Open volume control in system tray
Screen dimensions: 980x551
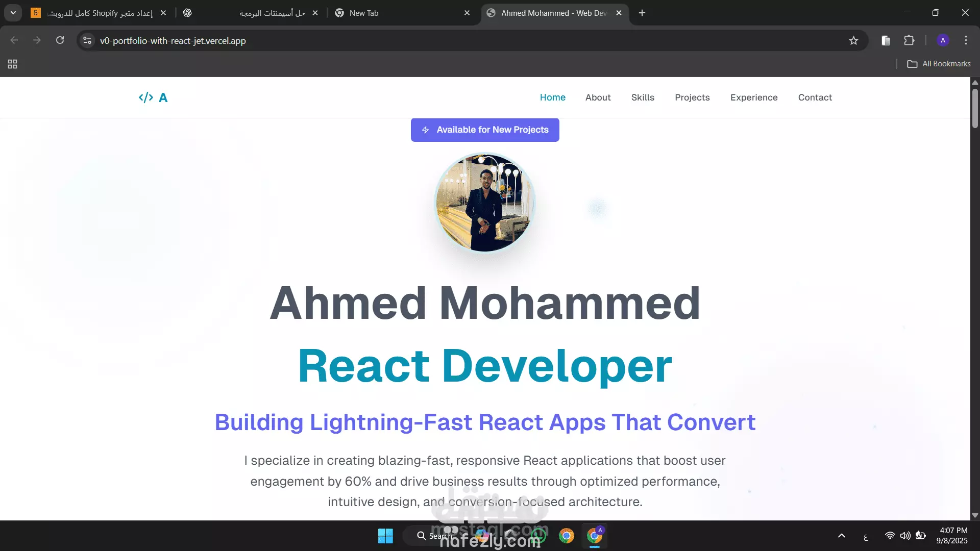coord(905,536)
